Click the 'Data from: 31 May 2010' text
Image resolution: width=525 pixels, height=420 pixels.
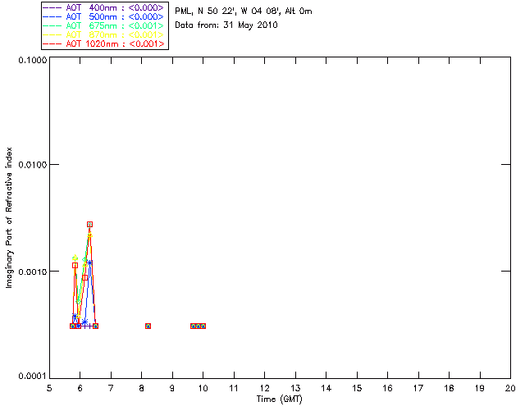pyautogui.click(x=226, y=25)
